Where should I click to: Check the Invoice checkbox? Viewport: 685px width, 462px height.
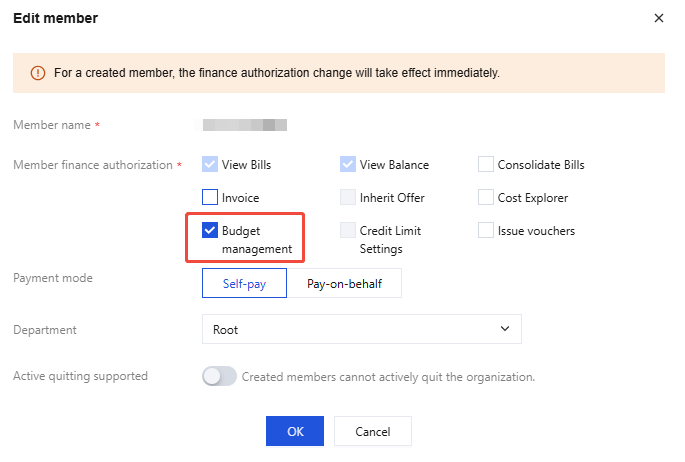coord(210,198)
